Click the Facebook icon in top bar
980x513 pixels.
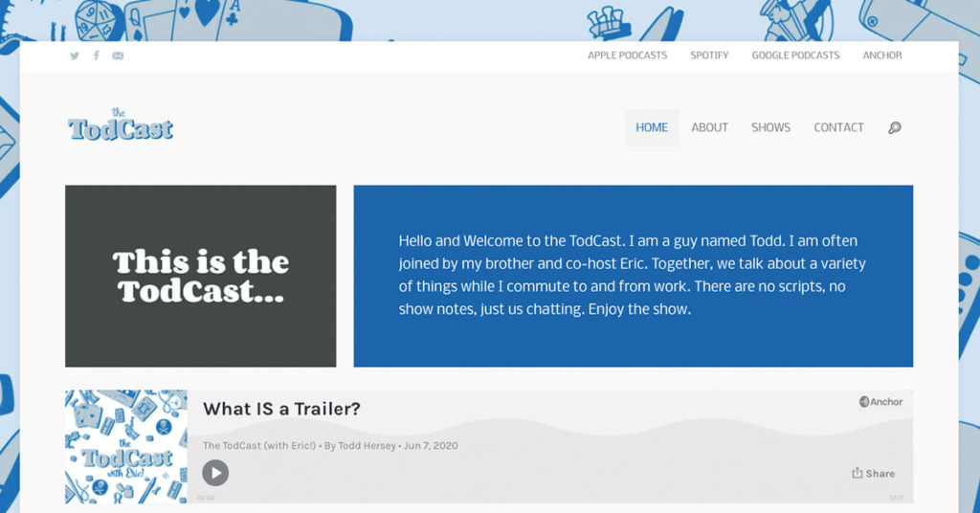click(x=96, y=56)
